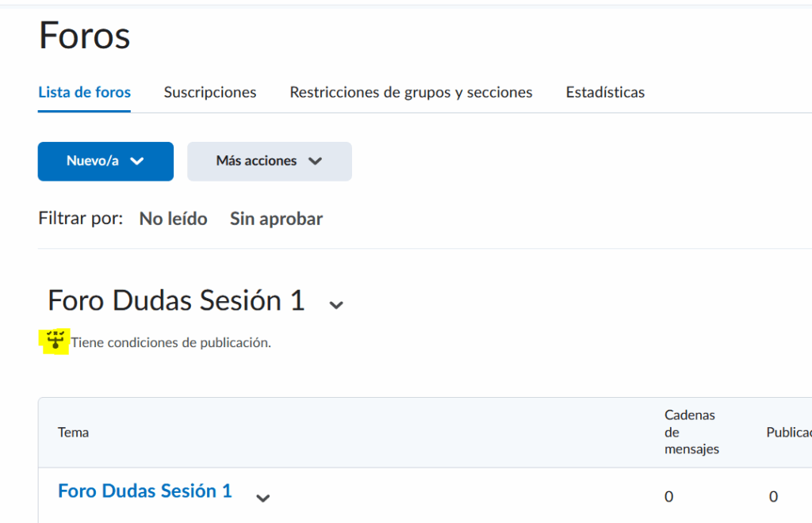Click the Cadenas de mensajes count value
The width and height of the screenshot is (812, 523).
668,497
